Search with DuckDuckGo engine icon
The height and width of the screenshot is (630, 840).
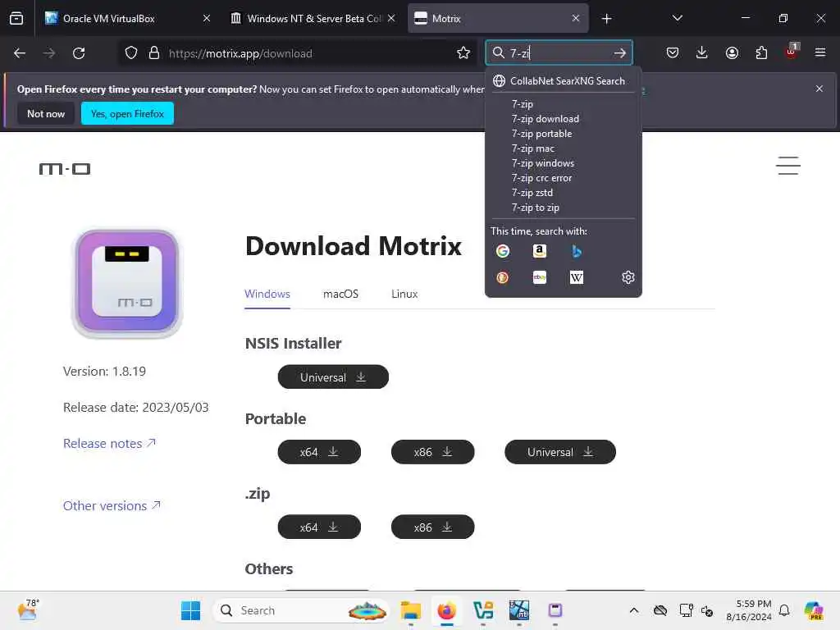click(x=503, y=277)
